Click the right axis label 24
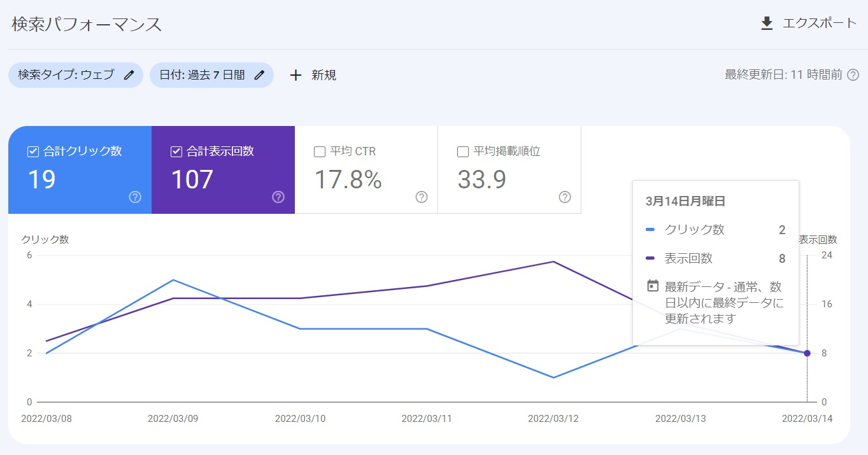Image resolution: width=868 pixels, height=455 pixels. pyautogui.click(x=826, y=255)
